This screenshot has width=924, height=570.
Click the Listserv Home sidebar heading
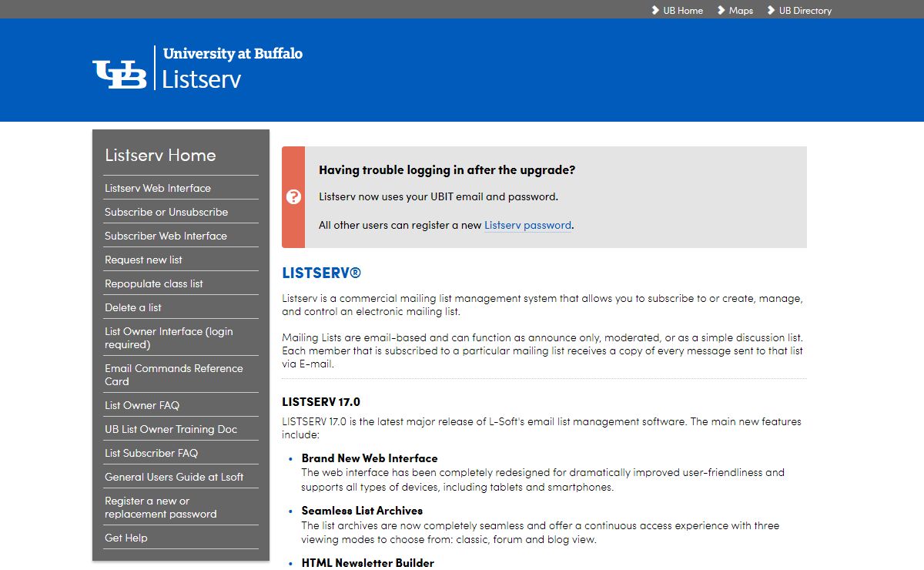coord(160,155)
